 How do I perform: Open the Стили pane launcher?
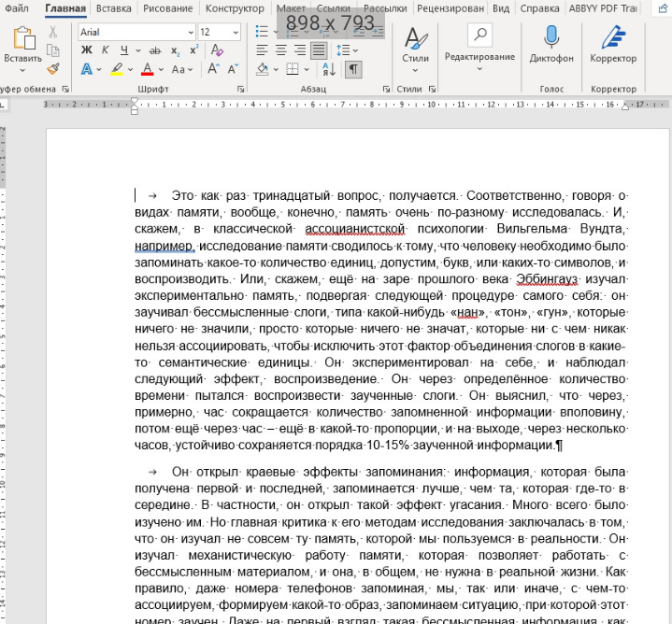tap(432, 89)
